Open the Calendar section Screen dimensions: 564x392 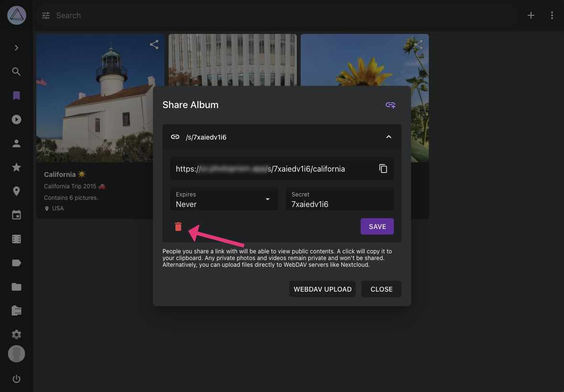16,215
